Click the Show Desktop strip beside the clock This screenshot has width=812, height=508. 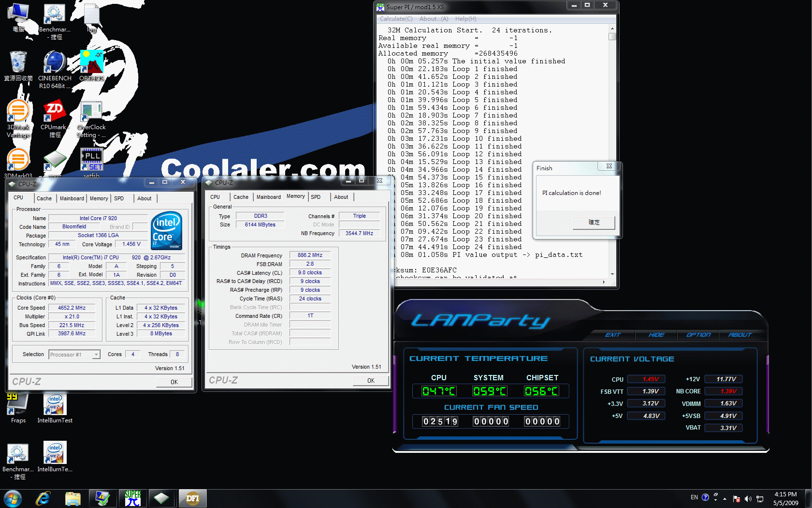808,498
